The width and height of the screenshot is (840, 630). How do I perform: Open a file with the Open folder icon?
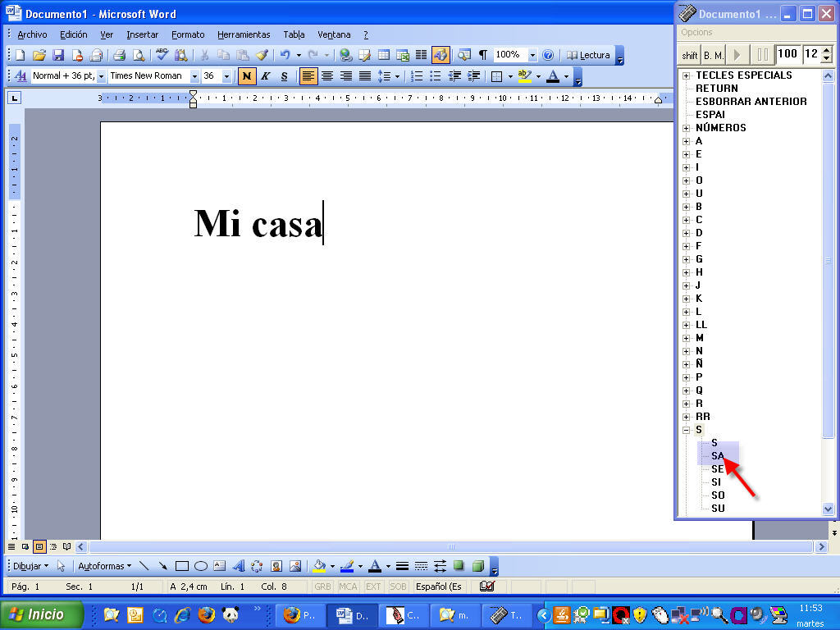pyautogui.click(x=39, y=55)
